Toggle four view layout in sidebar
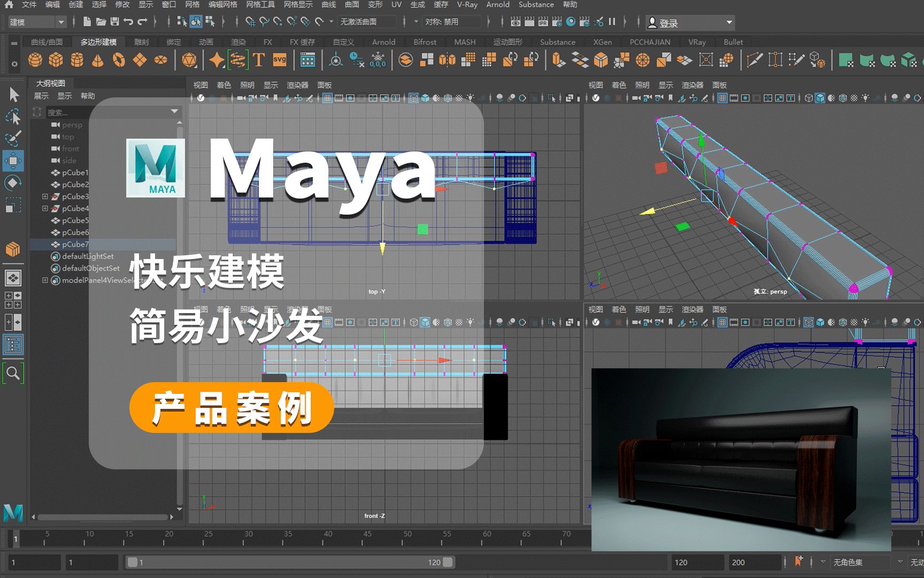Viewport: 924px width, 578px height. (13, 300)
